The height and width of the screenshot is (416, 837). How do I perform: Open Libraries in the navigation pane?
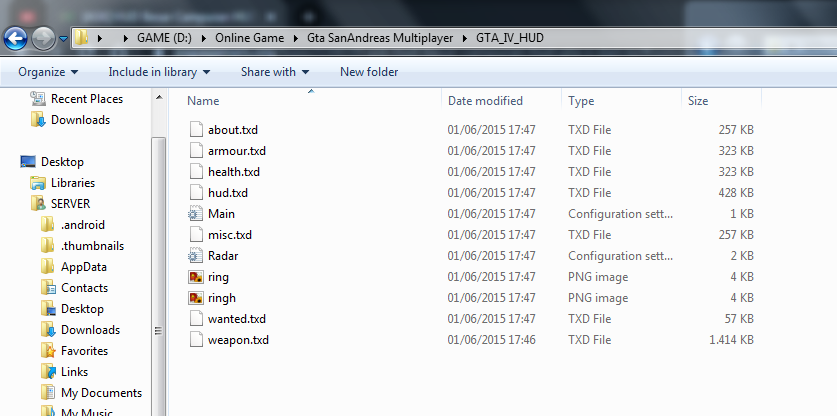(73, 183)
